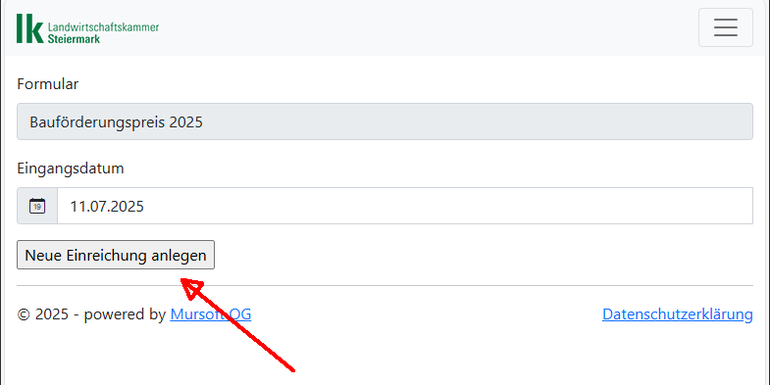The width and height of the screenshot is (770, 385).
Task: Select the Bauförderungspreis 2025 form field
Action: pyautogui.click(x=385, y=121)
